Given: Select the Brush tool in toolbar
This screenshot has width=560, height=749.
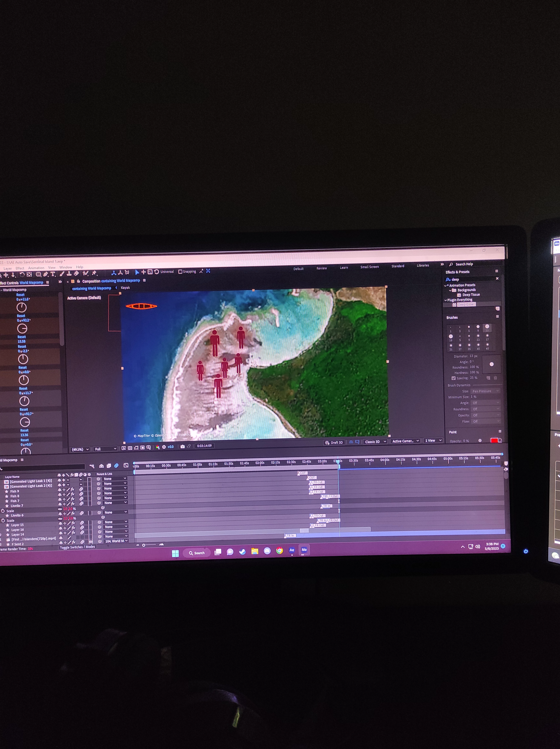Looking at the screenshot, I should [x=62, y=274].
